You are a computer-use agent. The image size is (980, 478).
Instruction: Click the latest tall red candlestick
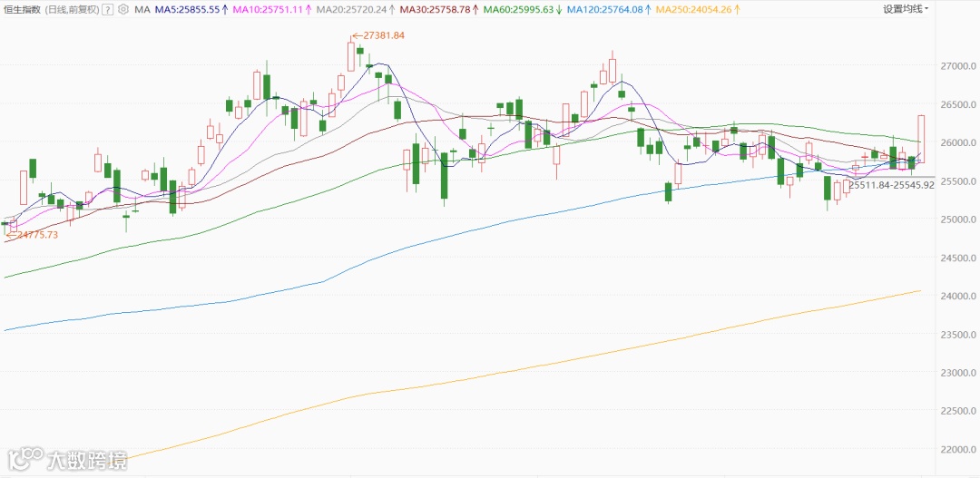[921, 139]
